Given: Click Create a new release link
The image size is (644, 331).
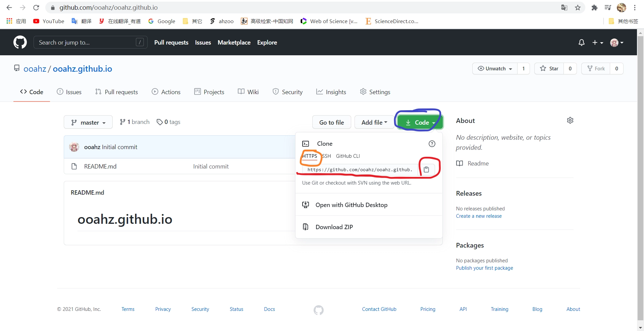Looking at the screenshot, I should (479, 216).
